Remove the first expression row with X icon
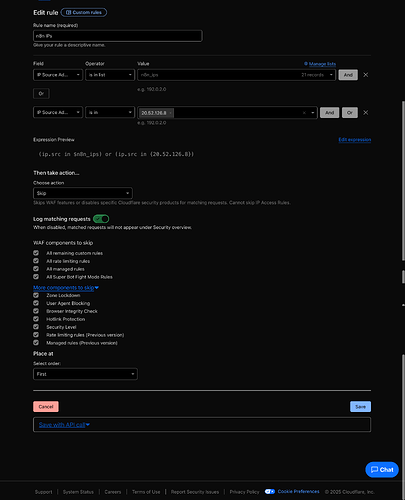Image resolution: width=405 pixels, height=500 pixels. [x=366, y=75]
